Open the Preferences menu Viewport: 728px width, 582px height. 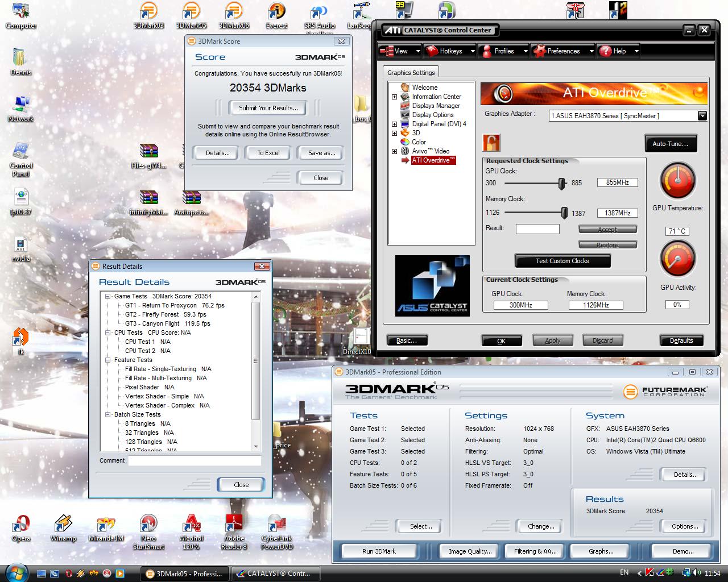pos(563,51)
